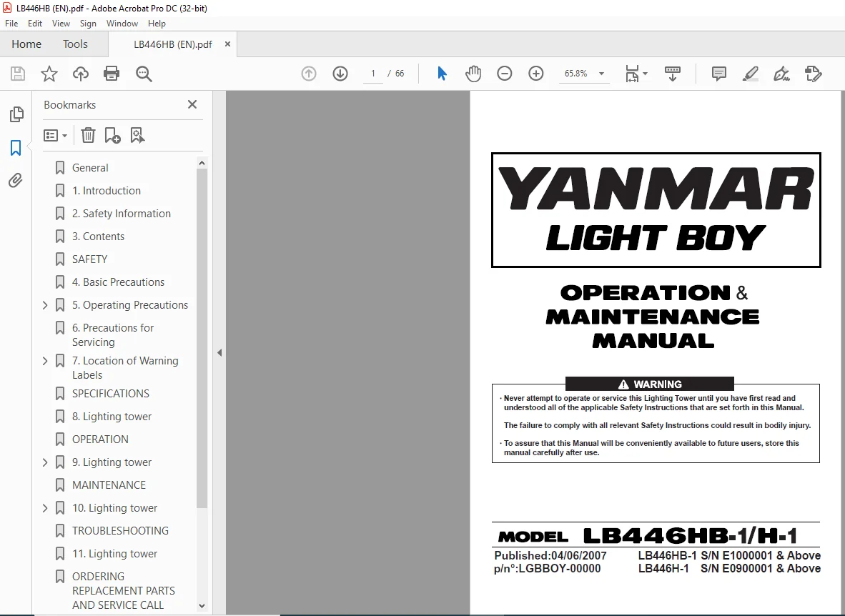Close the LB446HB (EN).pdf tab
Screen dimensions: 845x616
227,44
